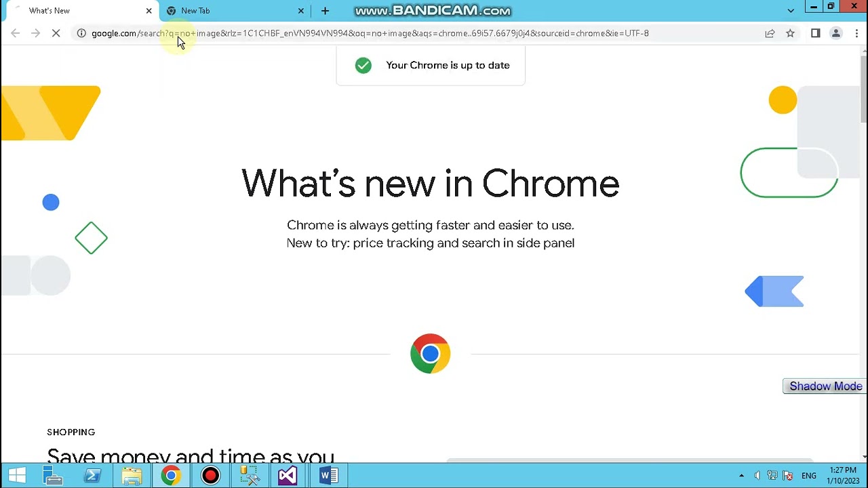Screen dimensions: 868x488
Task: Open Bandicam recorder from the taskbar
Action: point(211,476)
